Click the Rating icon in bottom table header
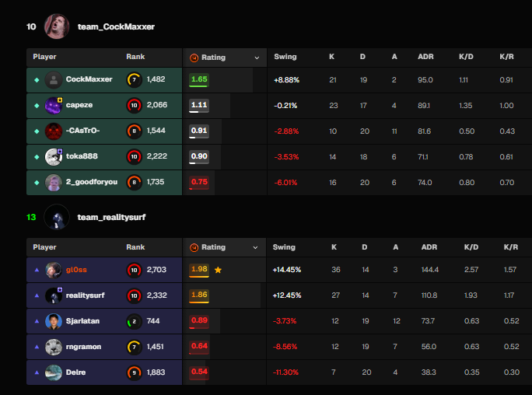532x395 pixels. (194, 247)
